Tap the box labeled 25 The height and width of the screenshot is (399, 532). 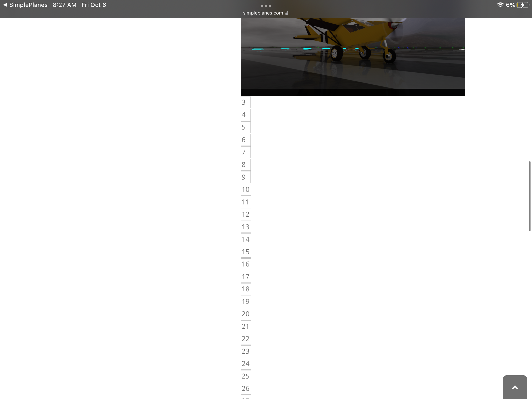(246, 376)
